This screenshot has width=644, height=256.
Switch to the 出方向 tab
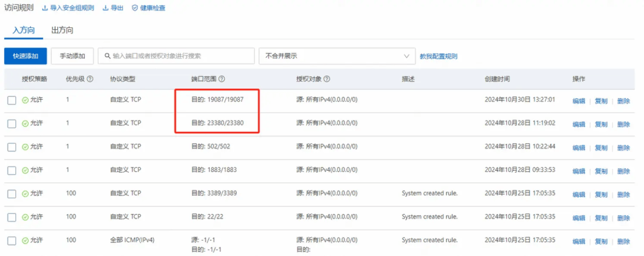[63, 30]
